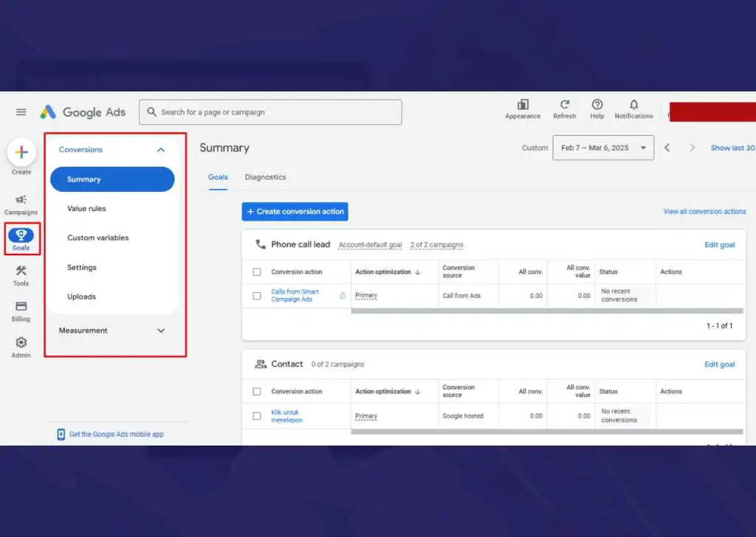
Task: Click the Contact people icon
Action: pos(261,364)
